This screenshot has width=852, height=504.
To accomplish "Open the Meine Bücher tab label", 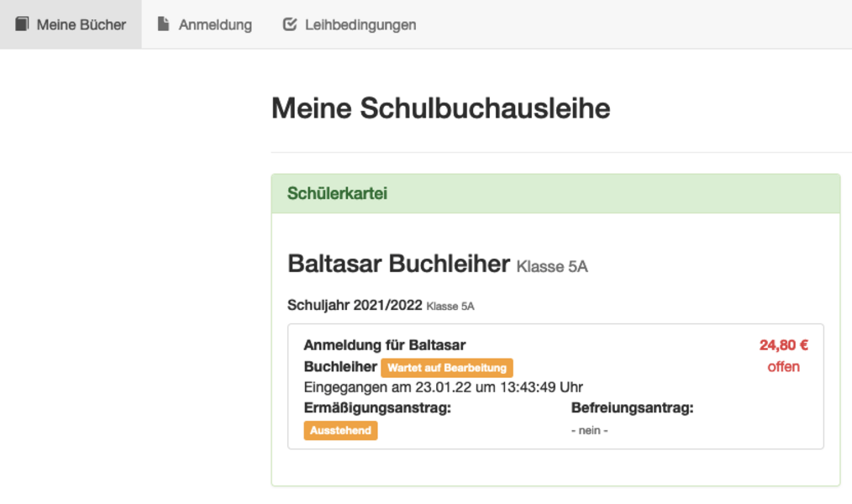I will [81, 24].
